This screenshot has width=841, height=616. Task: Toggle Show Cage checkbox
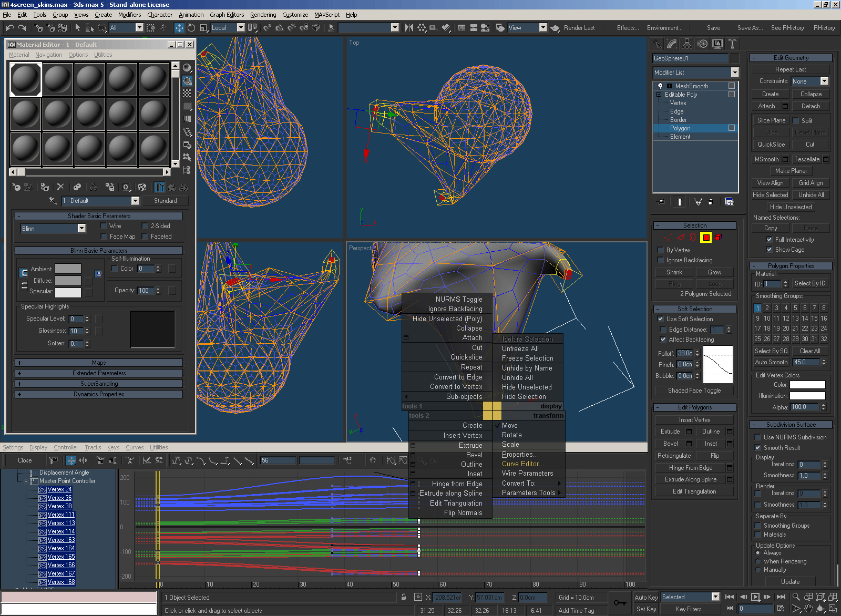tap(770, 250)
